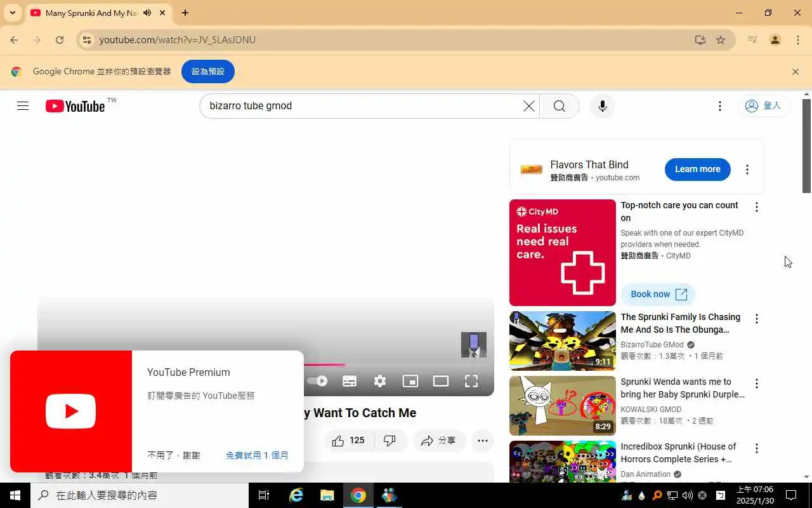Viewport: 812px width, 508px height.
Task: Open volume control in system tray
Action: (x=688, y=495)
